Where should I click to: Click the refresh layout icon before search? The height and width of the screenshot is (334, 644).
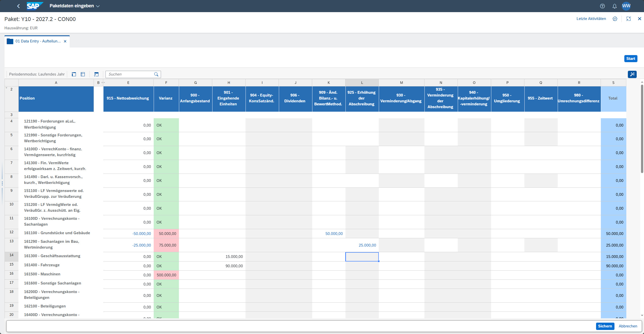tap(96, 74)
